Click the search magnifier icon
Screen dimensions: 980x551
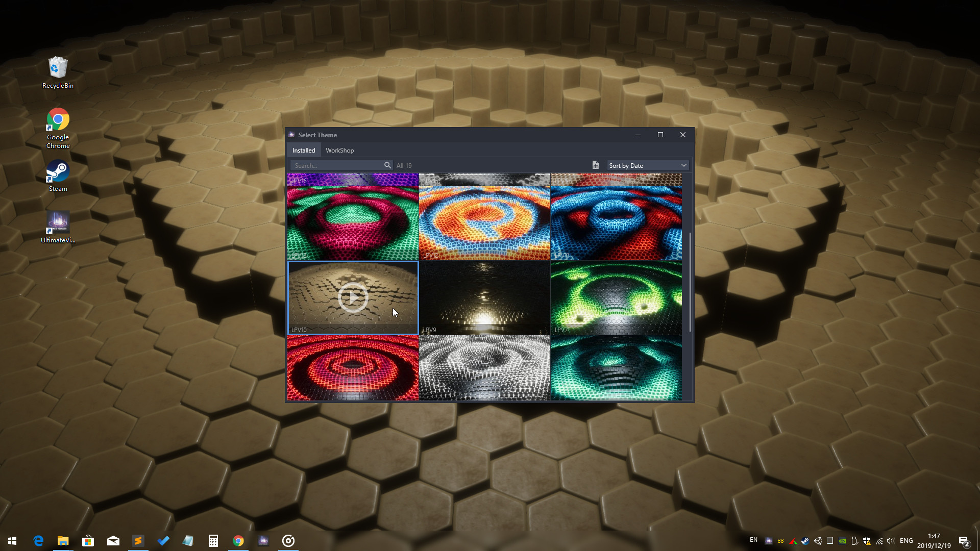pyautogui.click(x=388, y=165)
